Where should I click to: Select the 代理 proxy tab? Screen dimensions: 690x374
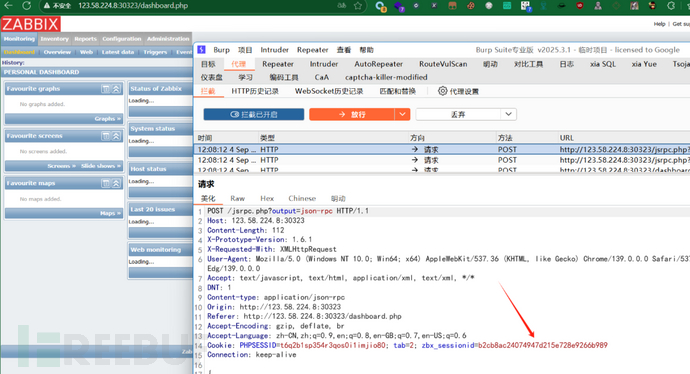pyautogui.click(x=239, y=64)
